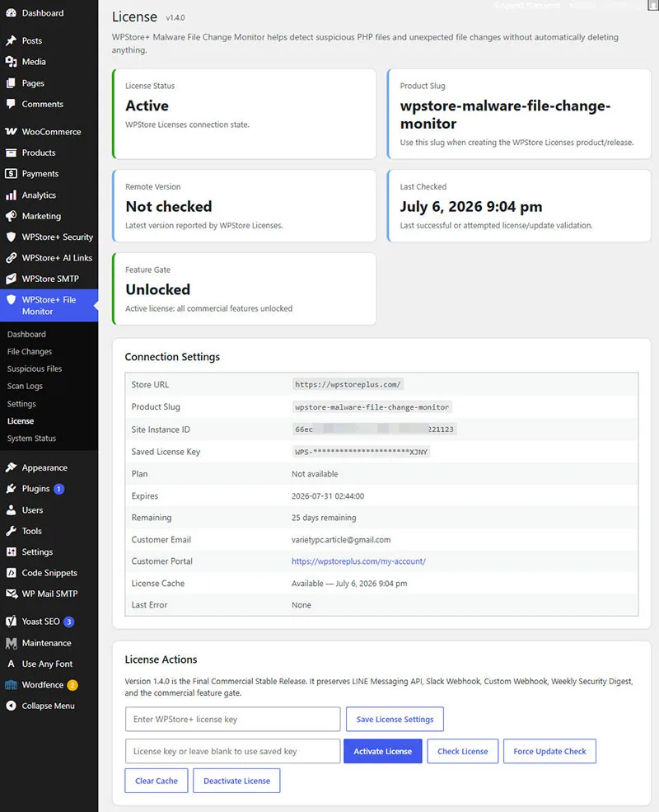Click the Clear Cache button
659x812 pixels.
157,781
